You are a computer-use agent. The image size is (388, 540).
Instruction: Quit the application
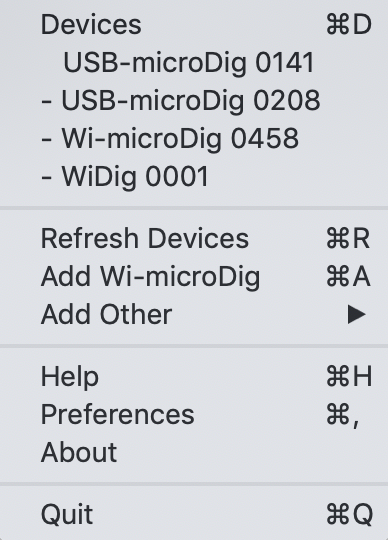194,514
